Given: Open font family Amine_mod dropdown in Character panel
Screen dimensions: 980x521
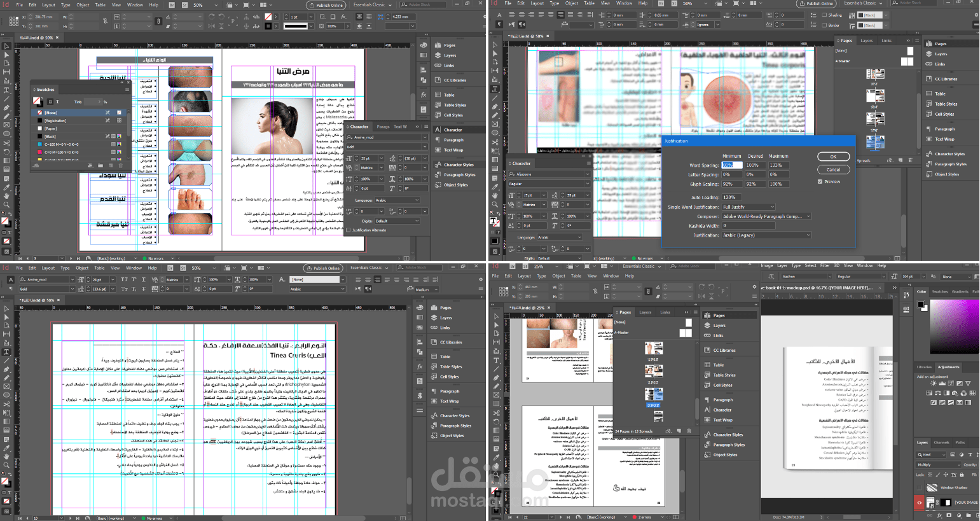Looking at the screenshot, I should click(x=387, y=137).
